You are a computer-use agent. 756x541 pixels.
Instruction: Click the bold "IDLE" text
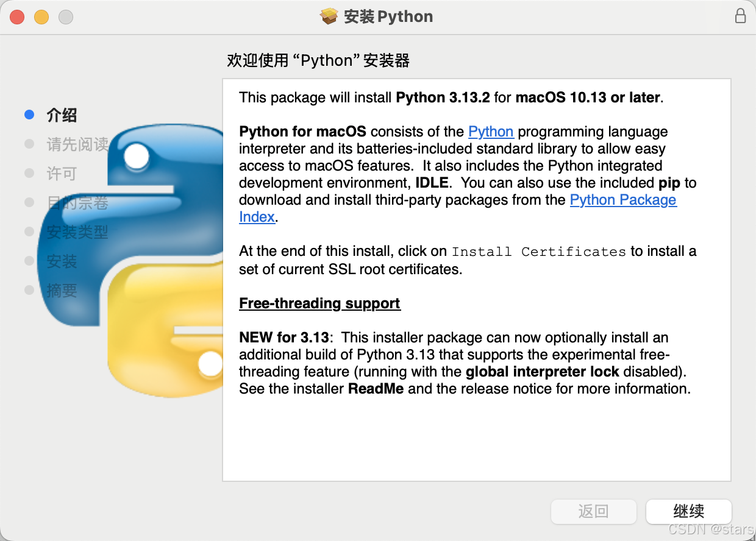pos(432,183)
